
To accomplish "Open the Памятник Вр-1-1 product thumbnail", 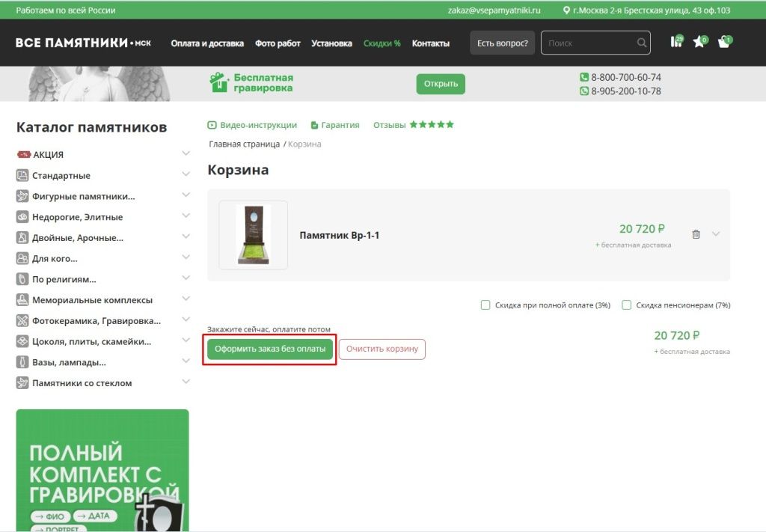I will 252,234.
